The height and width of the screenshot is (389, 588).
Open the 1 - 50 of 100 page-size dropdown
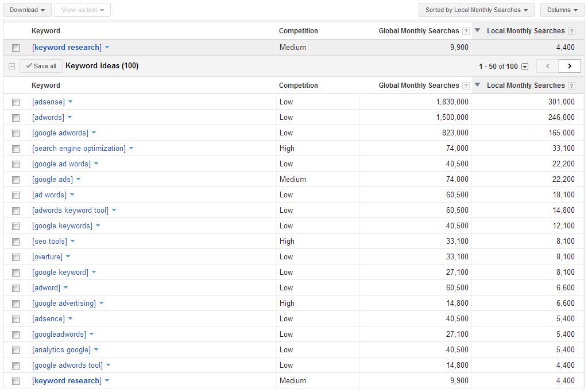[x=525, y=67]
